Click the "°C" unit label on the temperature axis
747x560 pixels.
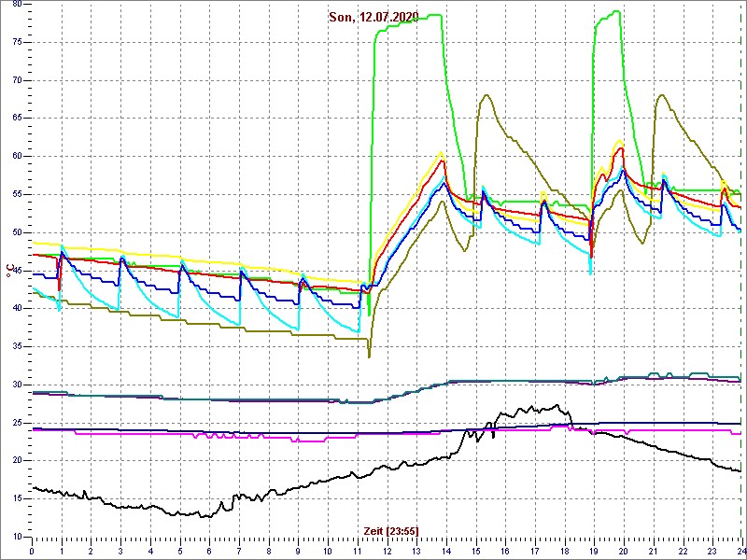(9, 270)
